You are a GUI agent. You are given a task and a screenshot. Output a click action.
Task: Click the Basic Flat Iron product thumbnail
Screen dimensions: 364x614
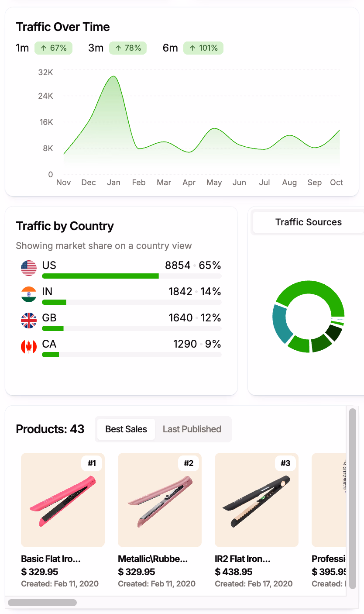[x=62, y=500]
